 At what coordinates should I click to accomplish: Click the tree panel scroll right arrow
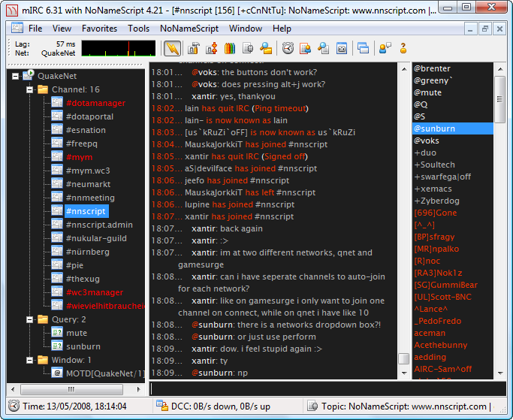[x=139, y=389]
